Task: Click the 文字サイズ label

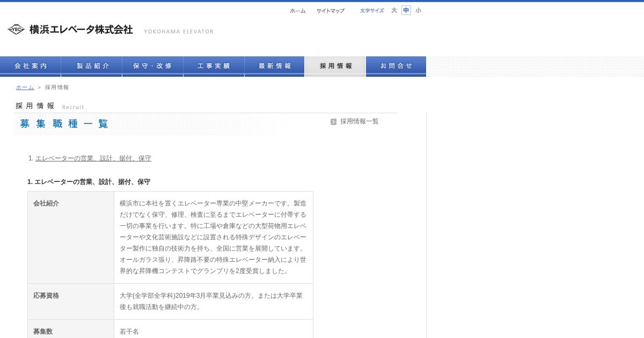Action: click(x=372, y=11)
